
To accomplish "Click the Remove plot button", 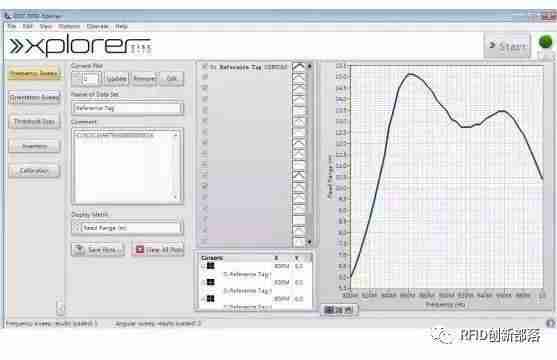I will point(144,79).
